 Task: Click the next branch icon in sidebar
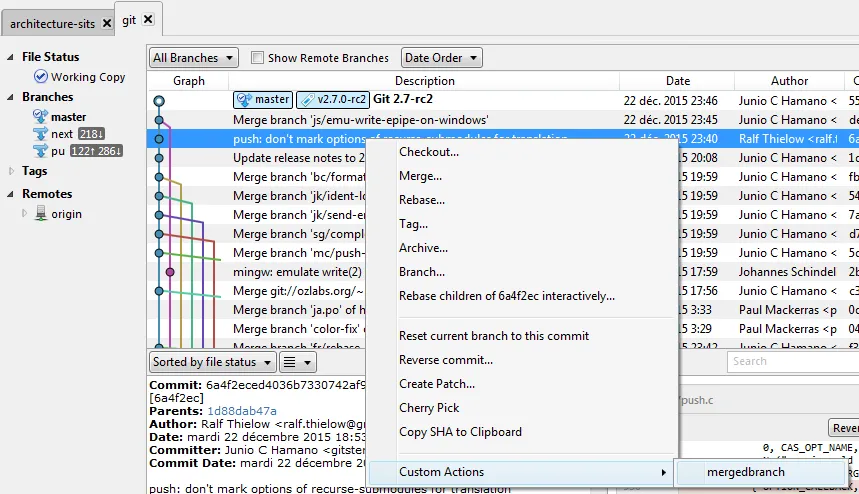click(x=40, y=133)
